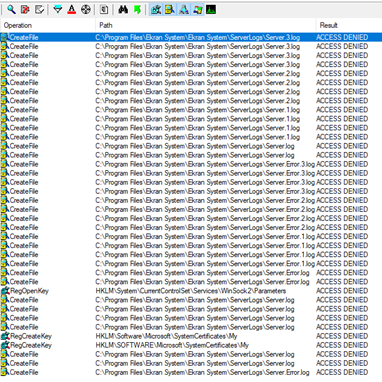Toggle Show Network Activity button
Screen dimensions: 382x382
tap(184, 10)
